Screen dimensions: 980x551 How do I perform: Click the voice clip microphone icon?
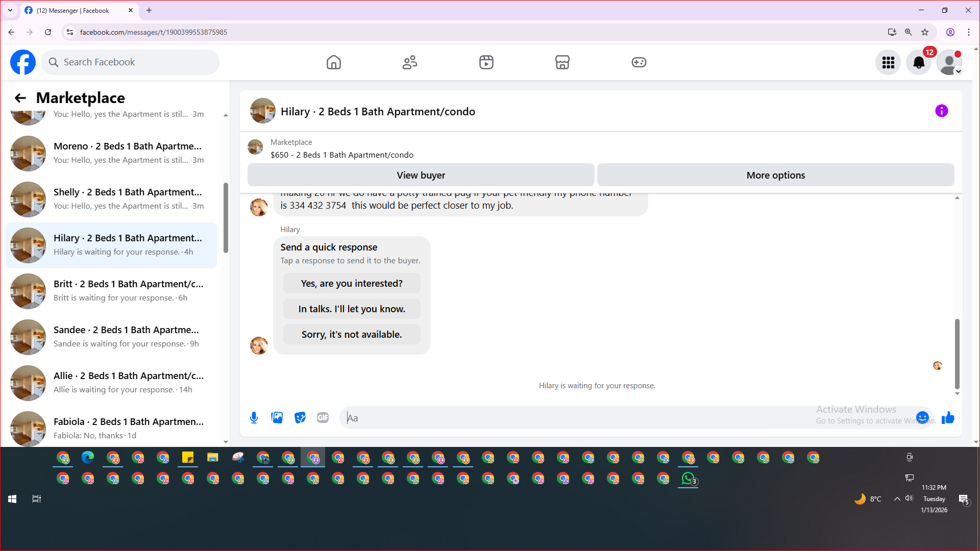point(254,418)
